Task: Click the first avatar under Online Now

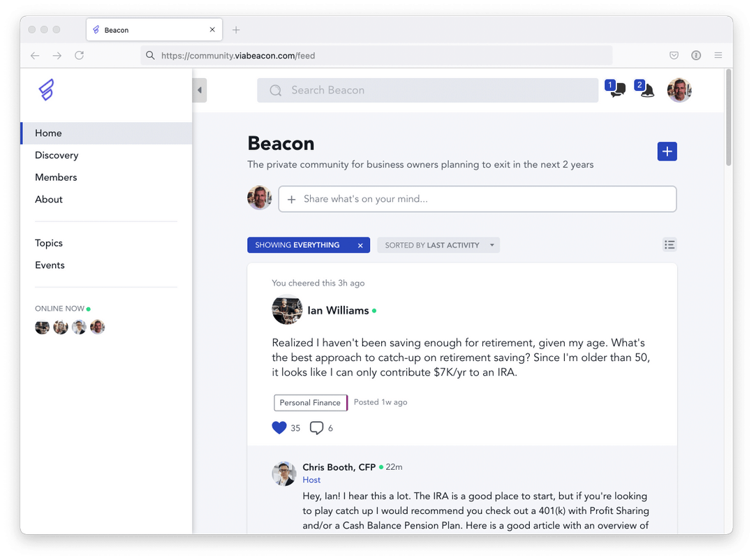Action: pyautogui.click(x=43, y=327)
